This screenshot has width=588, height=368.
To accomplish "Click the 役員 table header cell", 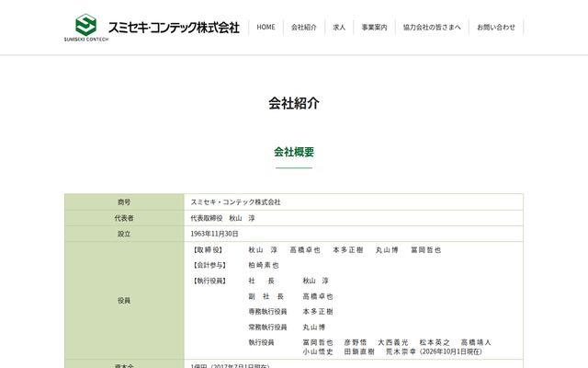I will click(124, 301).
